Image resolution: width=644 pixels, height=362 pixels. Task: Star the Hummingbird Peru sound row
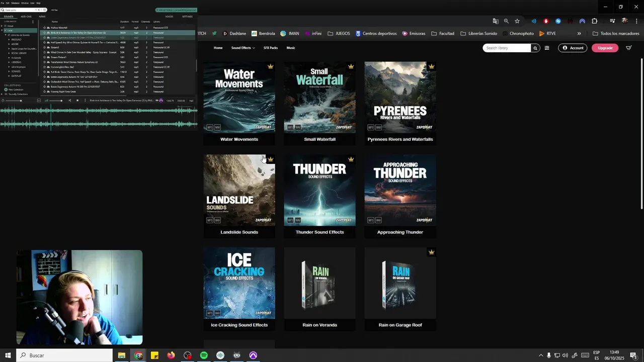click(x=45, y=67)
